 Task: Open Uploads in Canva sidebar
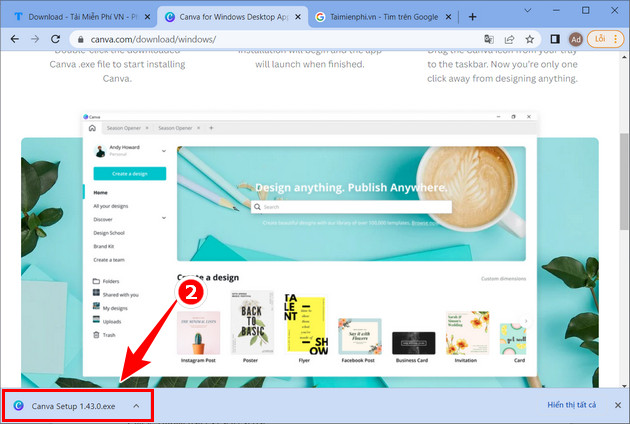[x=107, y=321]
